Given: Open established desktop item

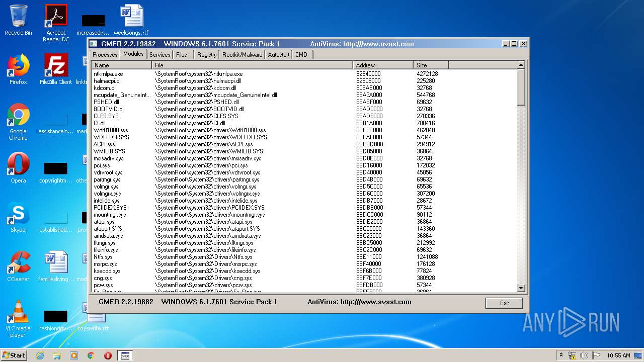Looking at the screenshot, I should [x=56, y=222].
